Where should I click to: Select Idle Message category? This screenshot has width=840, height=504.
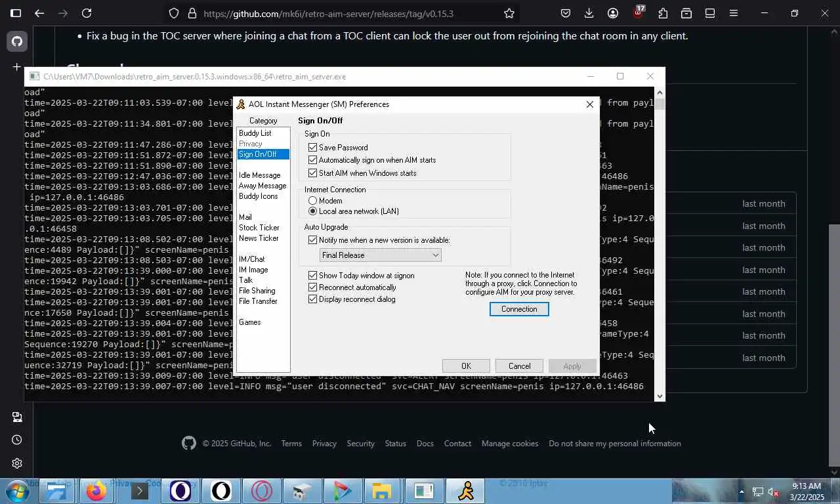tap(260, 175)
